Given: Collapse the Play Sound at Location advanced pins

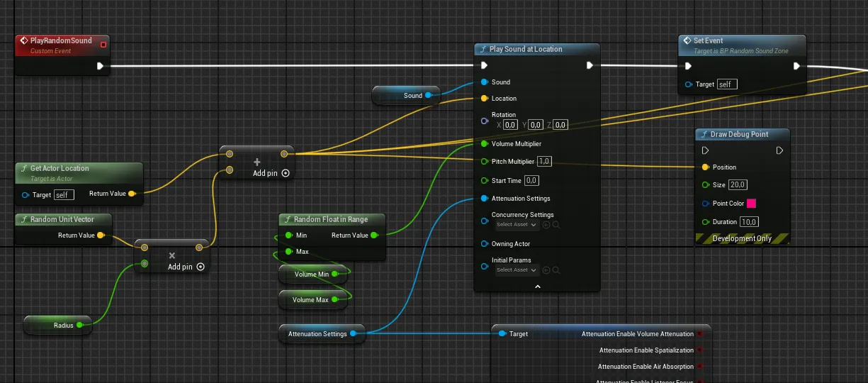Looking at the screenshot, I should [x=537, y=287].
